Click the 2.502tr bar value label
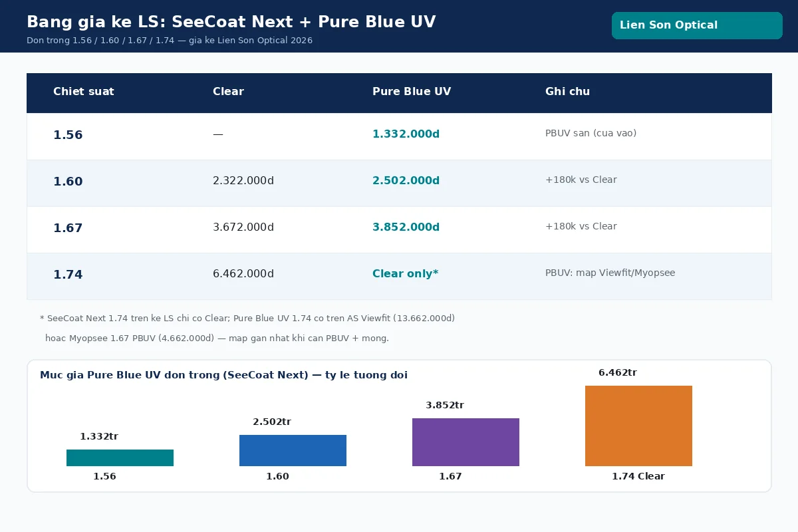798x532 pixels. [272, 422]
